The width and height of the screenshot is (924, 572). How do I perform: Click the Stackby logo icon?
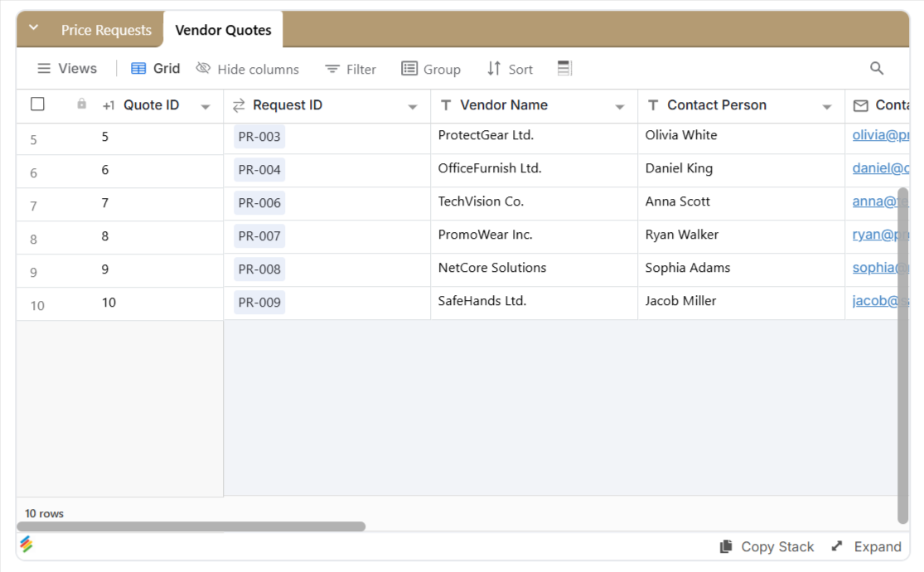pyautogui.click(x=27, y=544)
